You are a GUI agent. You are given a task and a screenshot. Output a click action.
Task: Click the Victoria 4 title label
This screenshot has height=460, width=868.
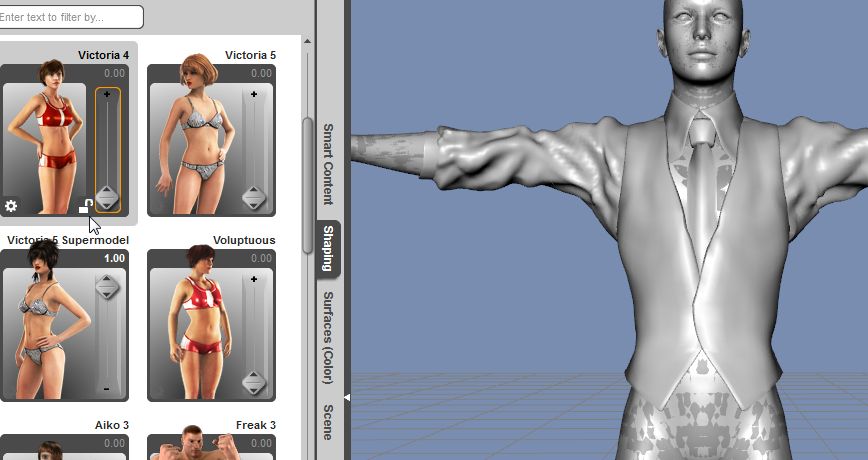coord(104,55)
